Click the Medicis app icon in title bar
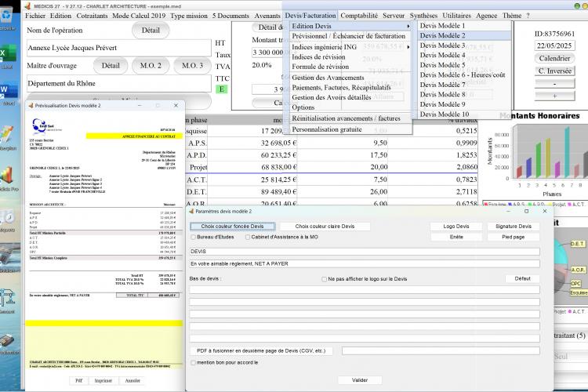 27,6
